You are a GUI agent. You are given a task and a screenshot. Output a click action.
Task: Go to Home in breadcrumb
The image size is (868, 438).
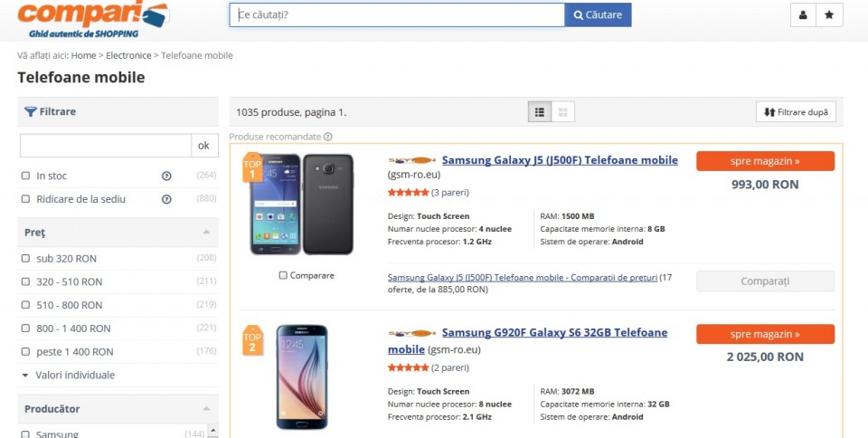click(x=83, y=55)
